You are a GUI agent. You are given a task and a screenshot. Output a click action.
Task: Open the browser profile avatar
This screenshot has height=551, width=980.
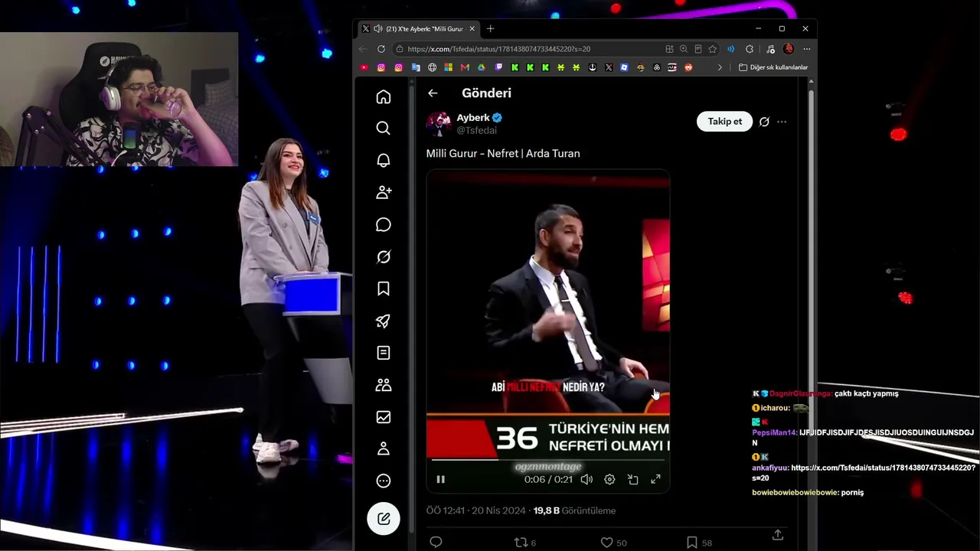pos(789,49)
